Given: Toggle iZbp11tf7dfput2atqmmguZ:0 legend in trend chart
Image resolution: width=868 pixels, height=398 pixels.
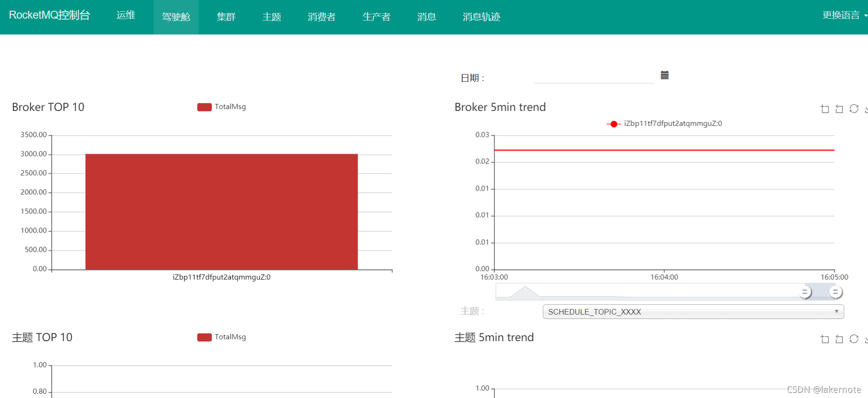Looking at the screenshot, I should (x=664, y=124).
